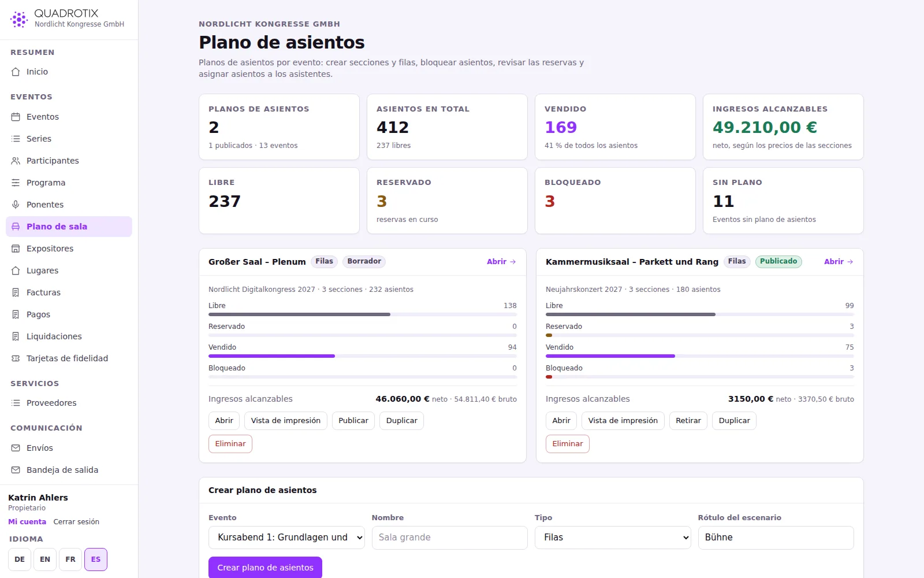The height and width of the screenshot is (578, 924).
Task: Click the Publicado status badge
Action: click(778, 261)
